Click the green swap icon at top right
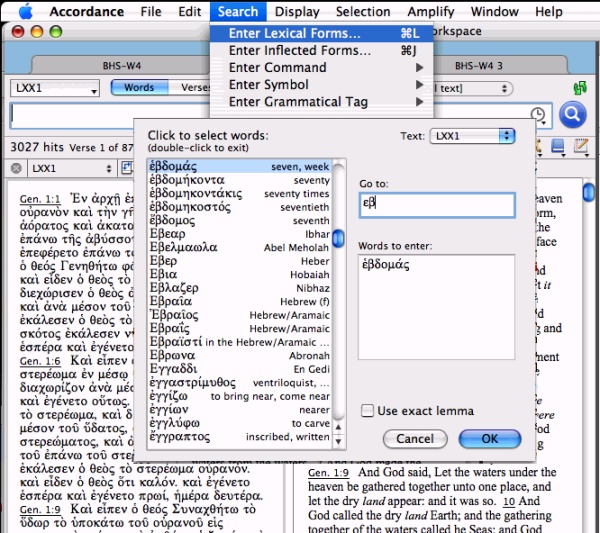This screenshot has width=600, height=533. pyautogui.click(x=580, y=88)
